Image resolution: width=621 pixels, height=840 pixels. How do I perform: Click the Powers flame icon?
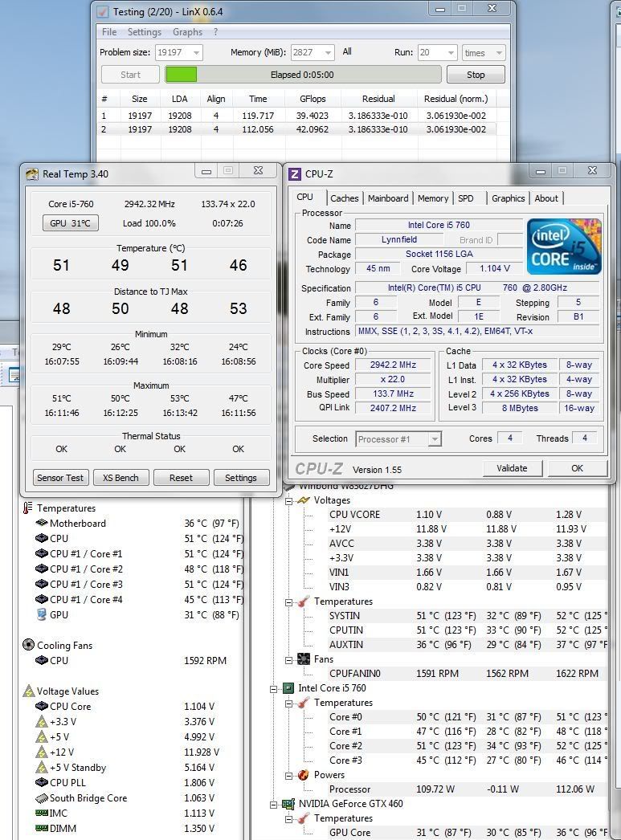[x=303, y=775]
